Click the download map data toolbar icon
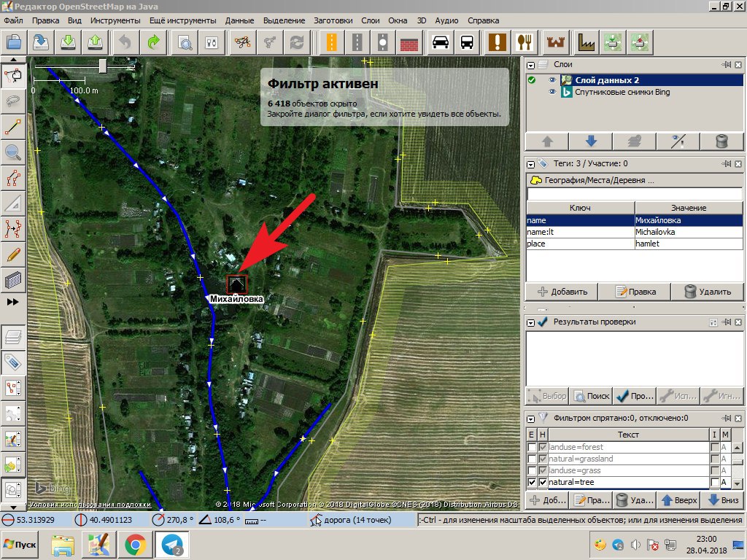Screen dimensions: 747x560 coord(68,42)
